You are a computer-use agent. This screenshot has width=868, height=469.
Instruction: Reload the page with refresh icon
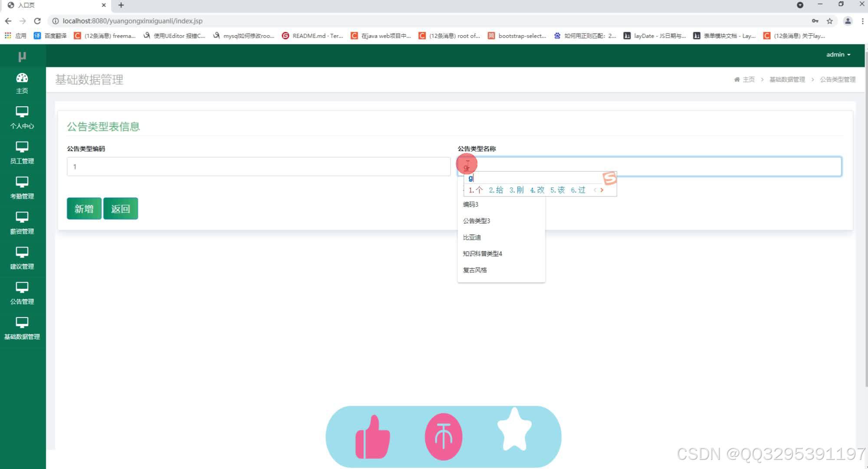pyautogui.click(x=37, y=21)
